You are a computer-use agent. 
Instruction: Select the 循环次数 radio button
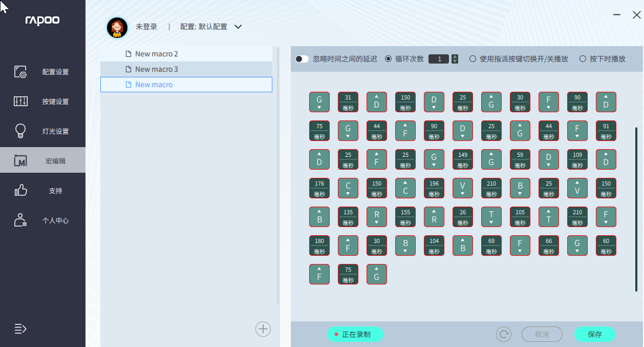pyautogui.click(x=389, y=59)
